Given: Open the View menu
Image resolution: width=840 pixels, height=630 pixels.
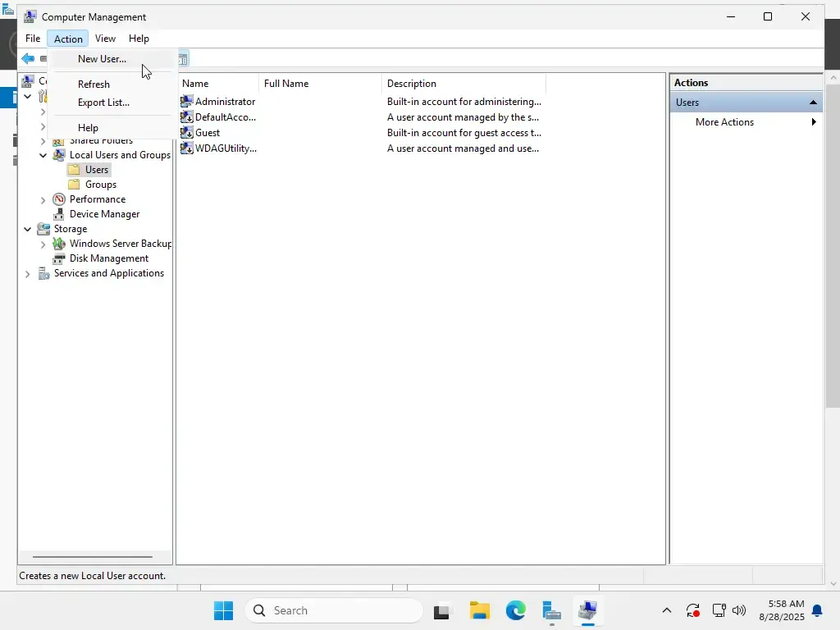Looking at the screenshot, I should point(105,39).
